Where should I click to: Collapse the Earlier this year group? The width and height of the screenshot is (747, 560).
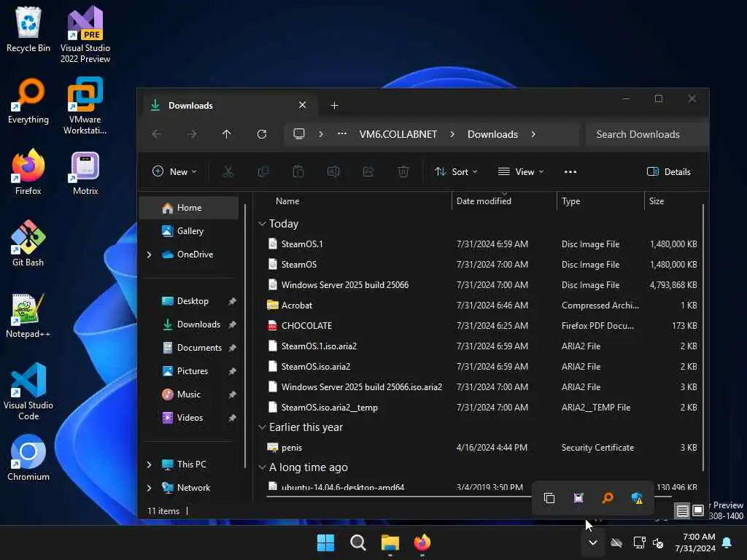tap(262, 427)
